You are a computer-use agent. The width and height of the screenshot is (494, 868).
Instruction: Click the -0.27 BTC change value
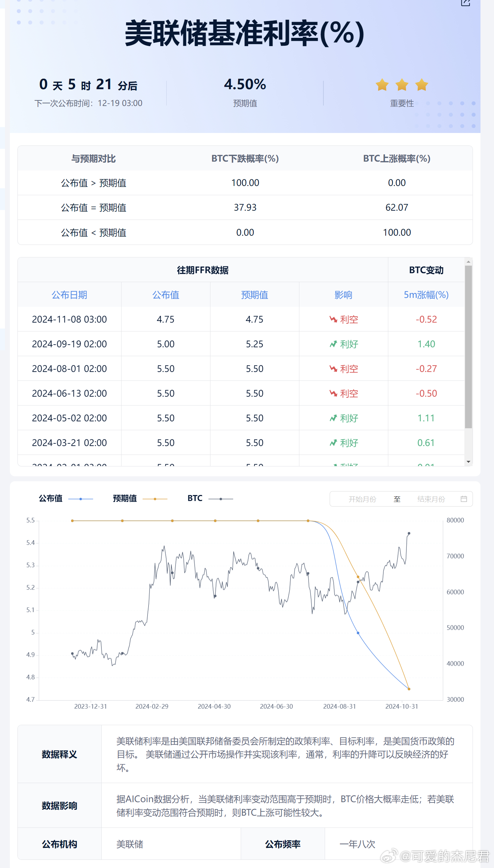426,369
